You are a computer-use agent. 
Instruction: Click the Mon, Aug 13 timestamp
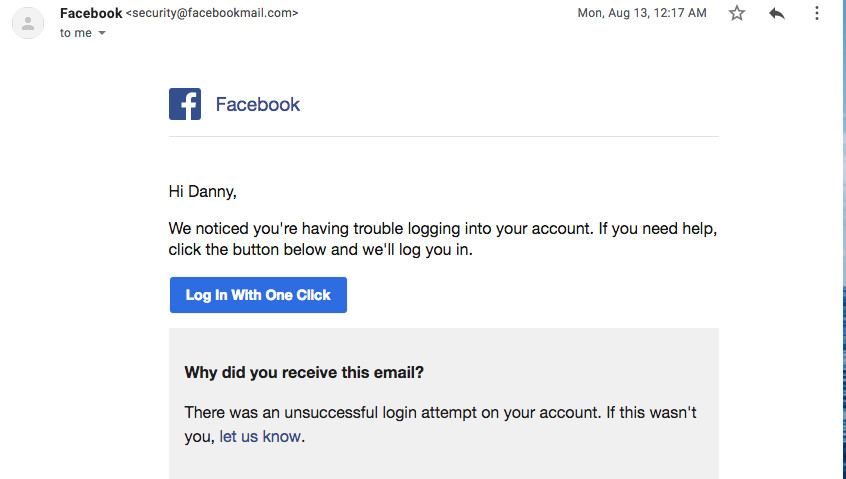642,13
